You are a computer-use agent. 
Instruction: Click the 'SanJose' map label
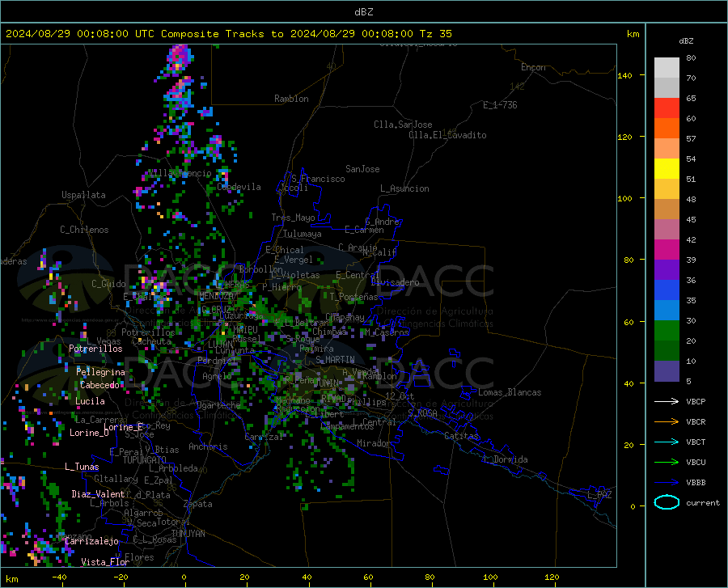[x=362, y=169]
